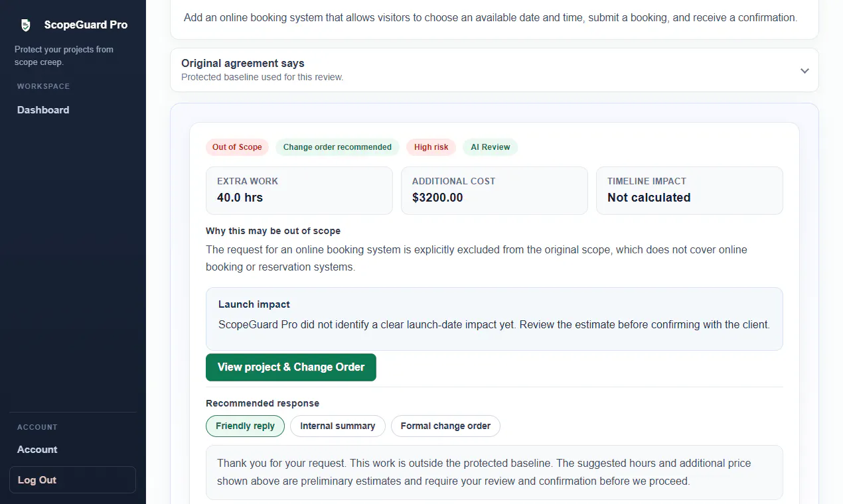Click View project & Change Order button
Screen dimensions: 843x504
[291, 367]
